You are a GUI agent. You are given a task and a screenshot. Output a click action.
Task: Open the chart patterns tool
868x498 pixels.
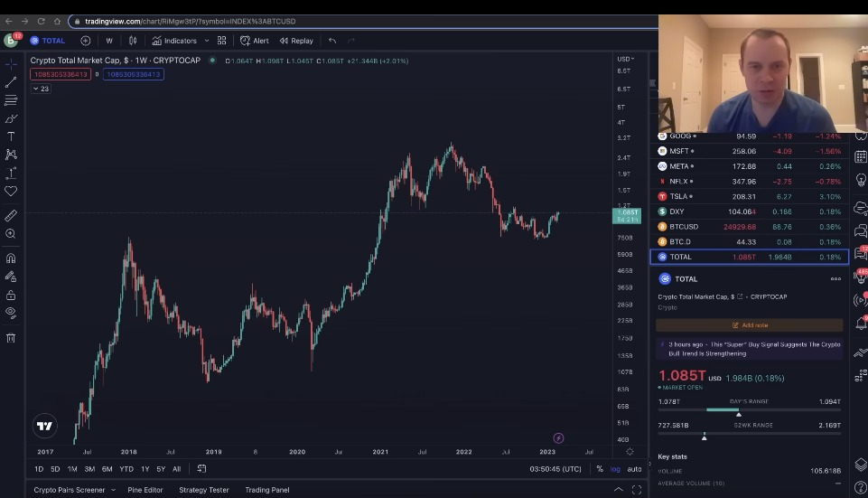click(11, 155)
